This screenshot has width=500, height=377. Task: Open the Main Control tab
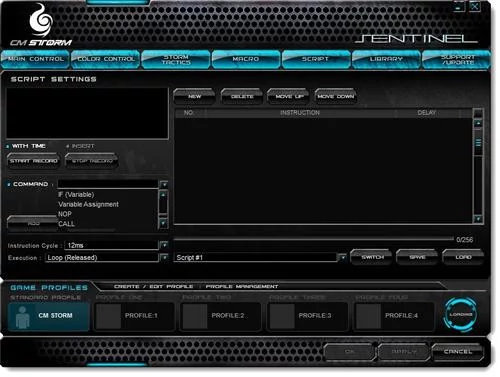(x=35, y=59)
